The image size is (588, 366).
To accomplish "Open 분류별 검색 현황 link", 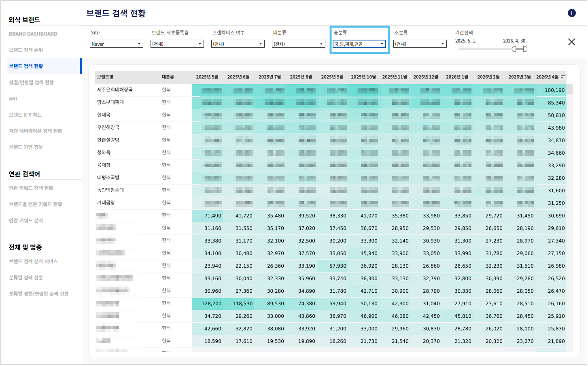I will tap(26, 277).
